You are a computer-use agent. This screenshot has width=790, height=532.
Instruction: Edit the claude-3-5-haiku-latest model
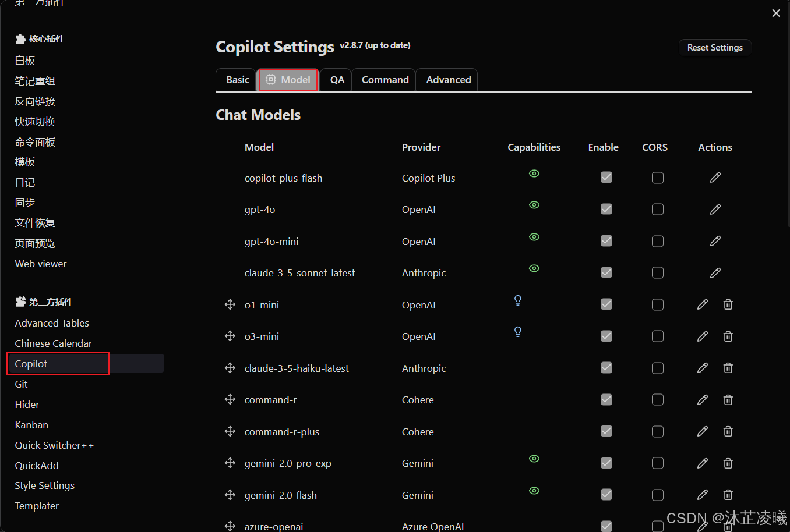[x=703, y=368]
